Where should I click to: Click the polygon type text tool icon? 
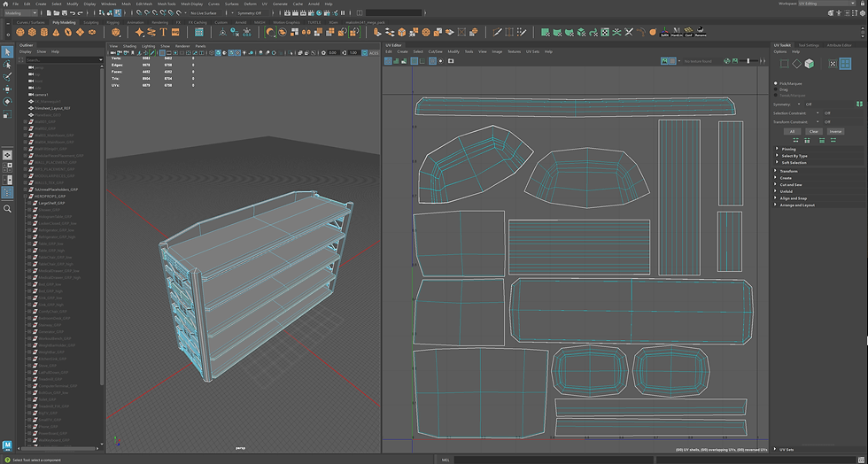coord(162,33)
